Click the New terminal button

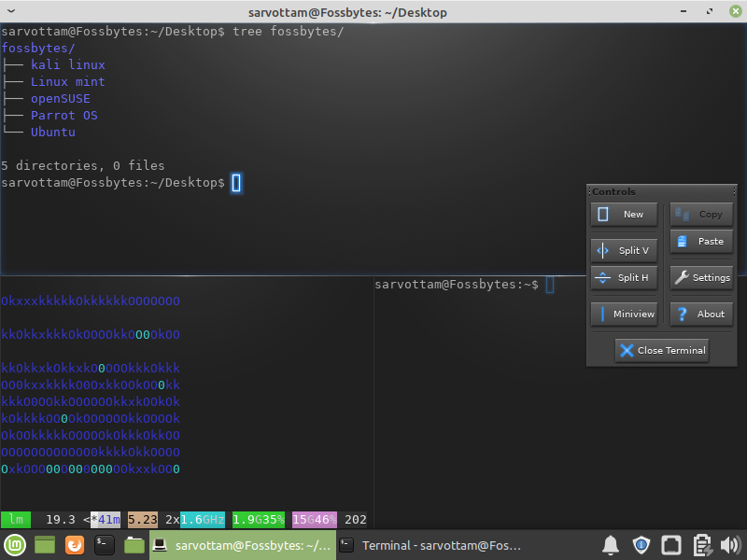(624, 215)
